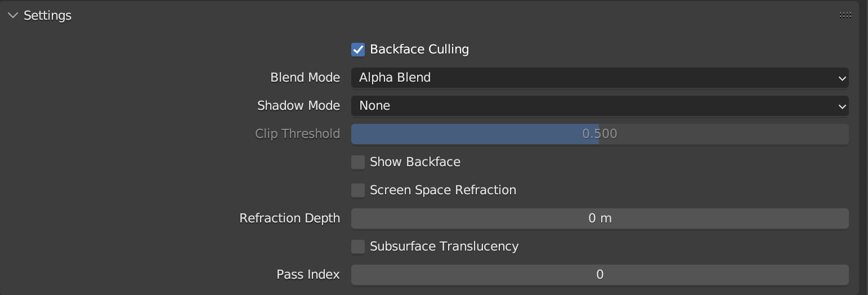This screenshot has height=295, width=868.
Task: Click the panel drag handle grip icon
Action: [x=844, y=15]
